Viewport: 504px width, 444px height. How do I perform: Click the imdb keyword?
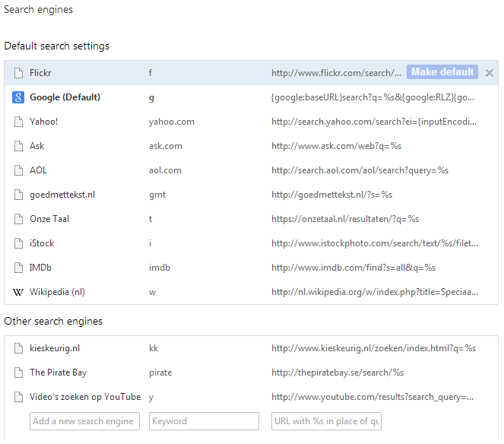pyautogui.click(x=160, y=268)
